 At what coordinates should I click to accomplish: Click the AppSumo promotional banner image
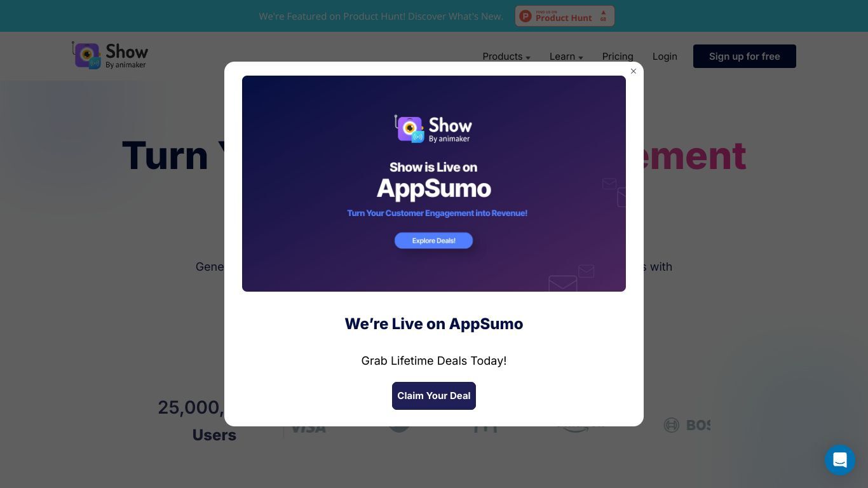pos(434,184)
